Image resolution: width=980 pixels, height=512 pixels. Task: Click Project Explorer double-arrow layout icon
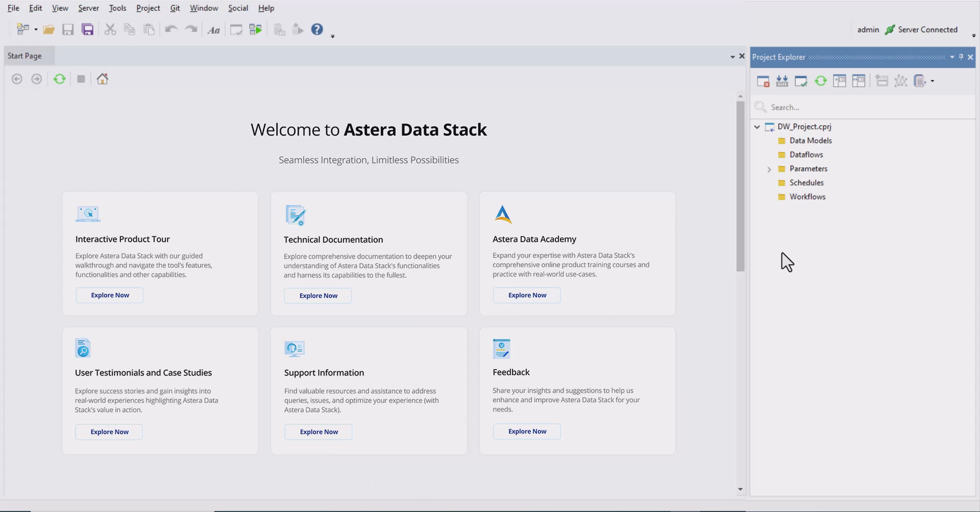pyautogui.click(x=859, y=81)
